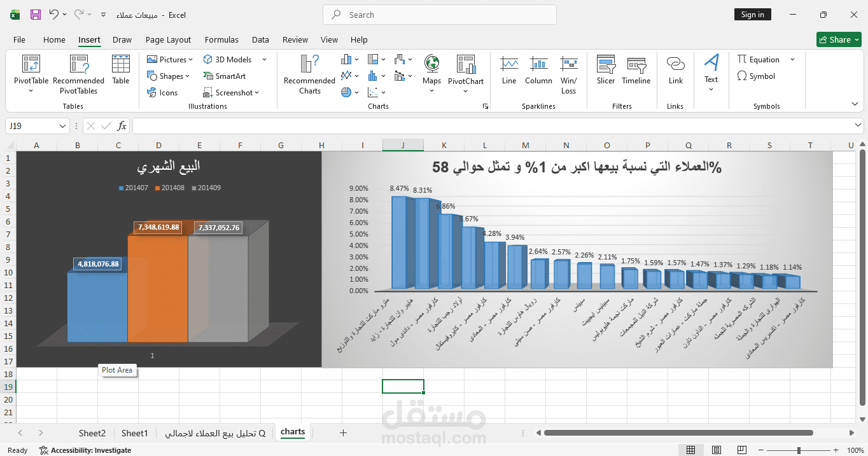Open Recommended Charts
The height and width of the screenshot is (456, 868).
[x=309, y=74]
